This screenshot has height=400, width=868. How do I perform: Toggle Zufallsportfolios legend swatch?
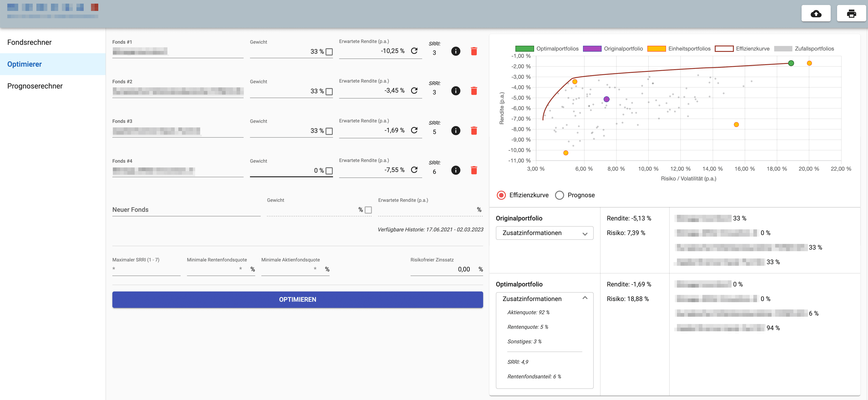click(783, 48)
